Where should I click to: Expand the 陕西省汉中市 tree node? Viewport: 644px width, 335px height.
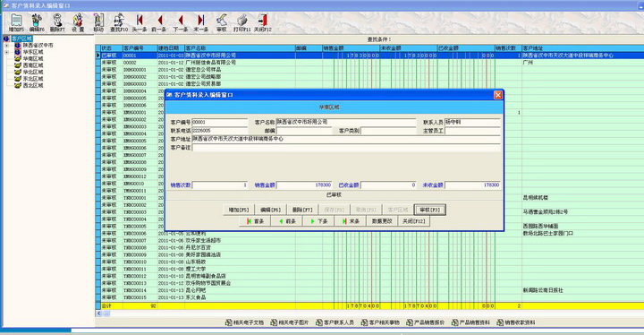6,46
